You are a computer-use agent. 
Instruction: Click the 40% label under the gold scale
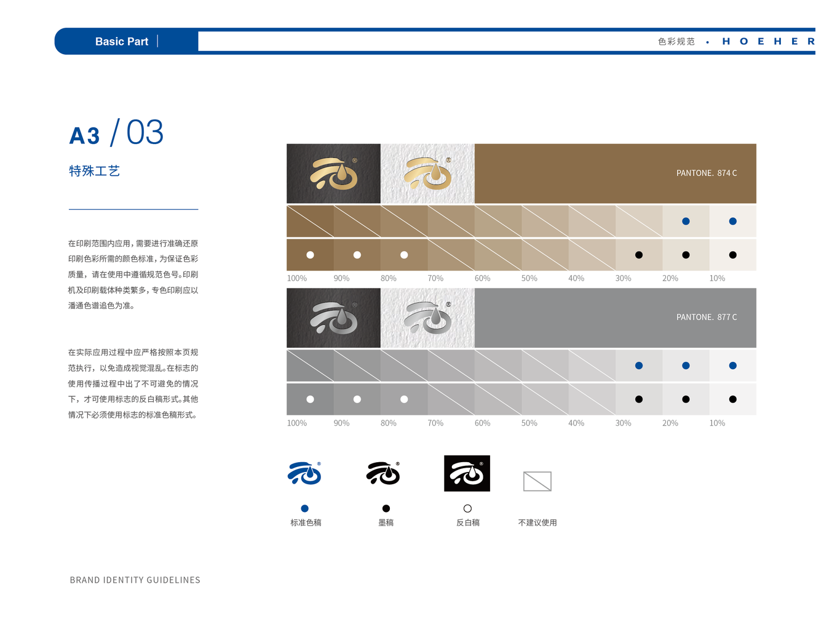click(x=576, y=279)
